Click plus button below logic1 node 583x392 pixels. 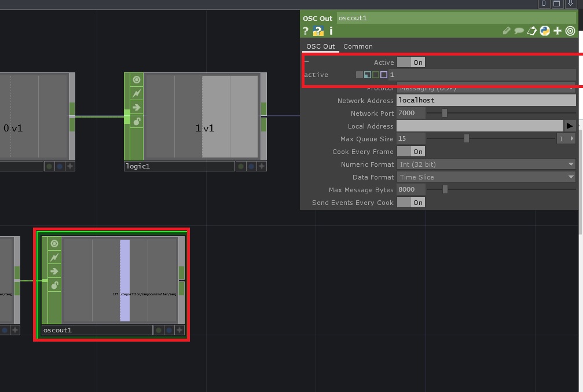(x=262, y=166)
